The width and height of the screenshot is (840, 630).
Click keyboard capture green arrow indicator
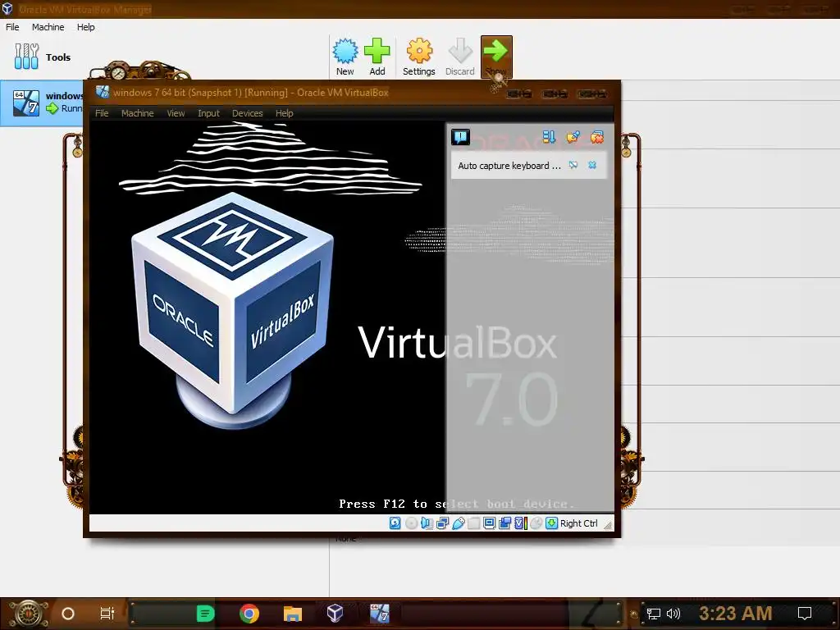pos(552,523)
